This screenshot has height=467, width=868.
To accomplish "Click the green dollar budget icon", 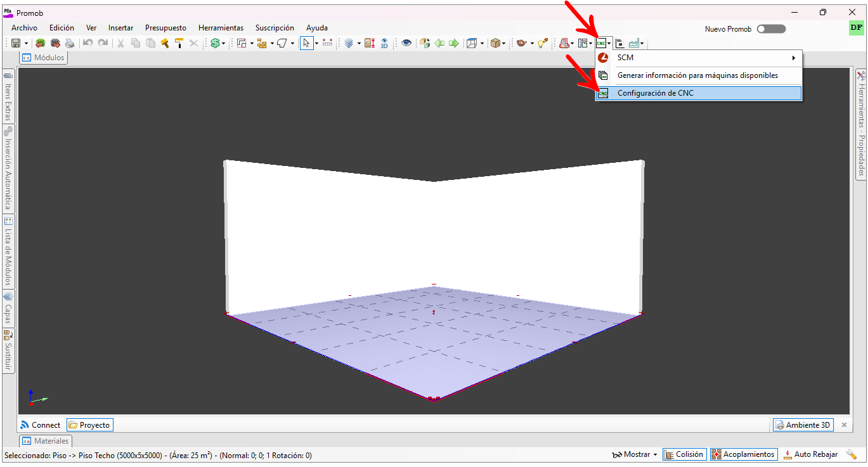I will (x=215, y=43).
